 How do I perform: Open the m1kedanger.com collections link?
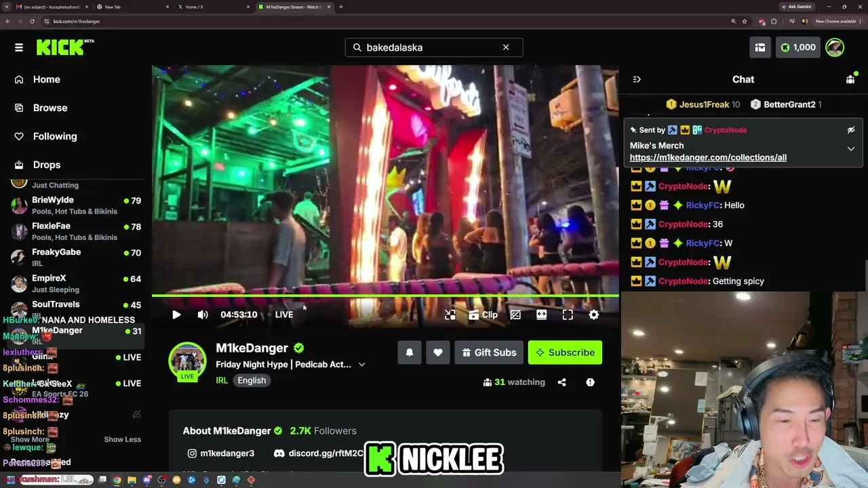(708, 157)
